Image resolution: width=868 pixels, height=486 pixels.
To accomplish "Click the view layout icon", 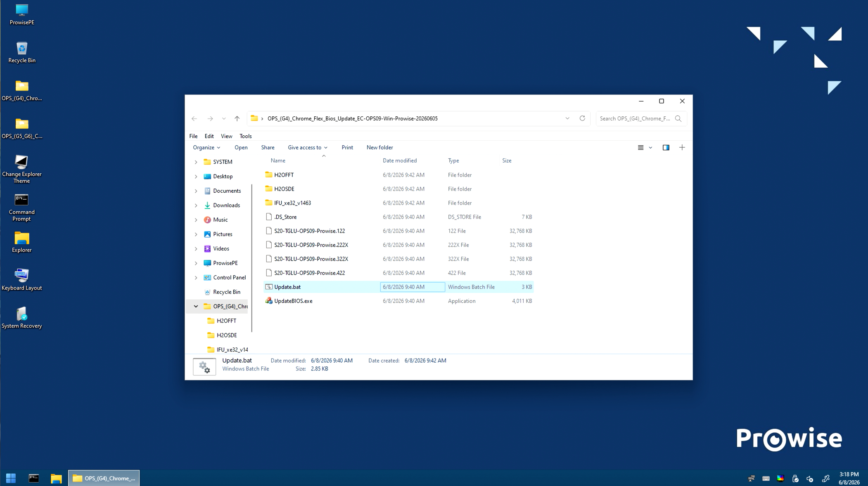I will [640, 147].
